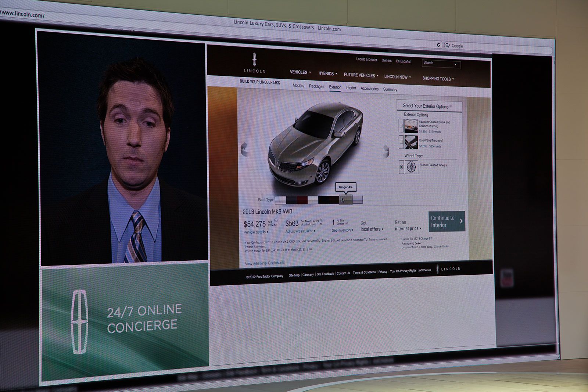Click the Lincoln logo in site header

(254, 63)
